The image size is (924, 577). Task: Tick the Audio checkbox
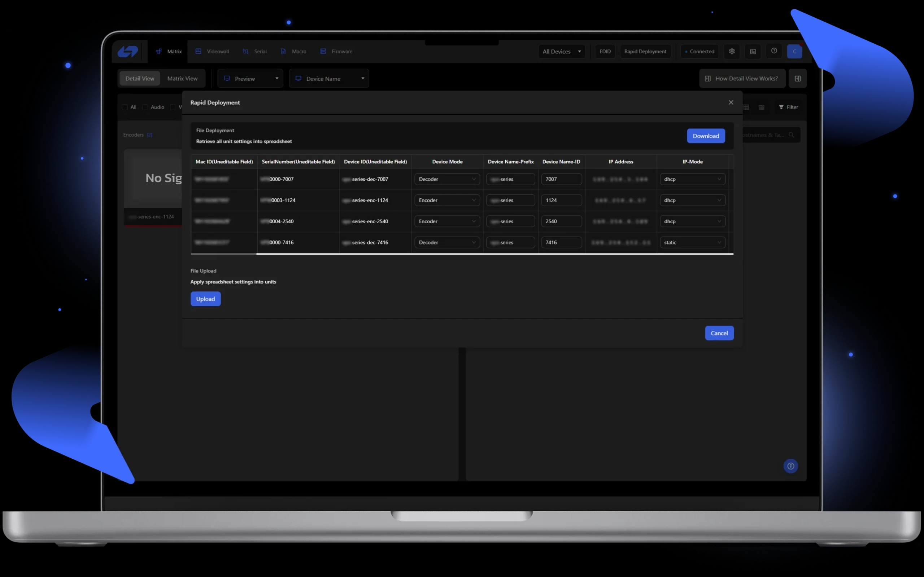tap(145, 107)
